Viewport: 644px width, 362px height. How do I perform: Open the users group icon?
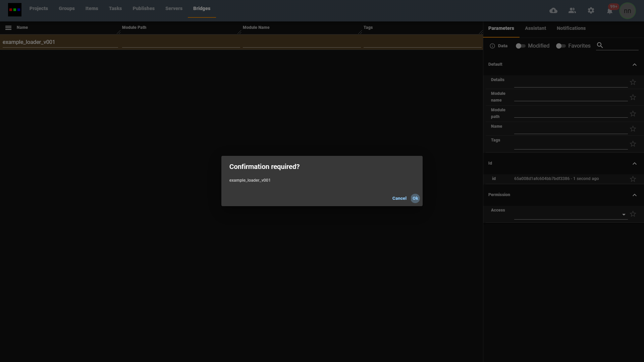tap(572, 11)
